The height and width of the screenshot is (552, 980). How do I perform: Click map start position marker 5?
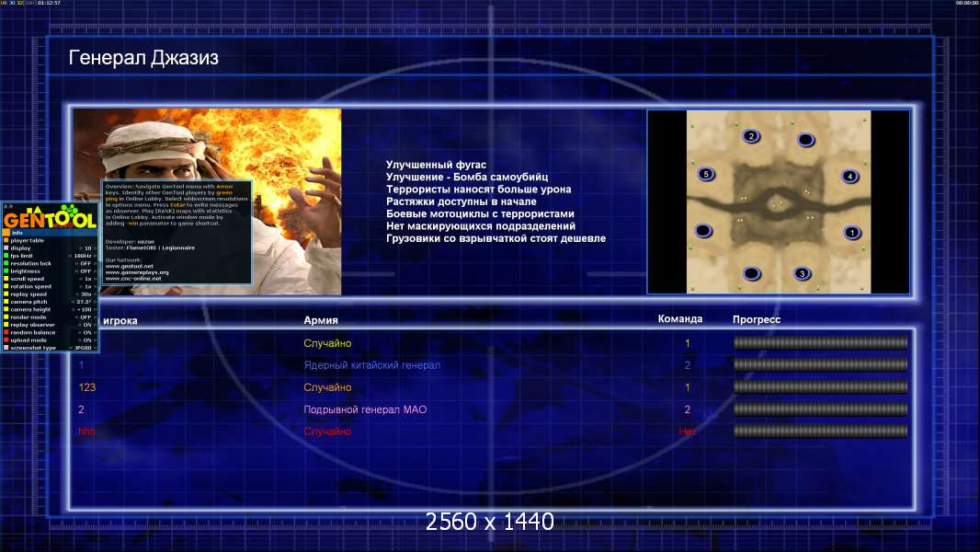(x=706, y=175)
